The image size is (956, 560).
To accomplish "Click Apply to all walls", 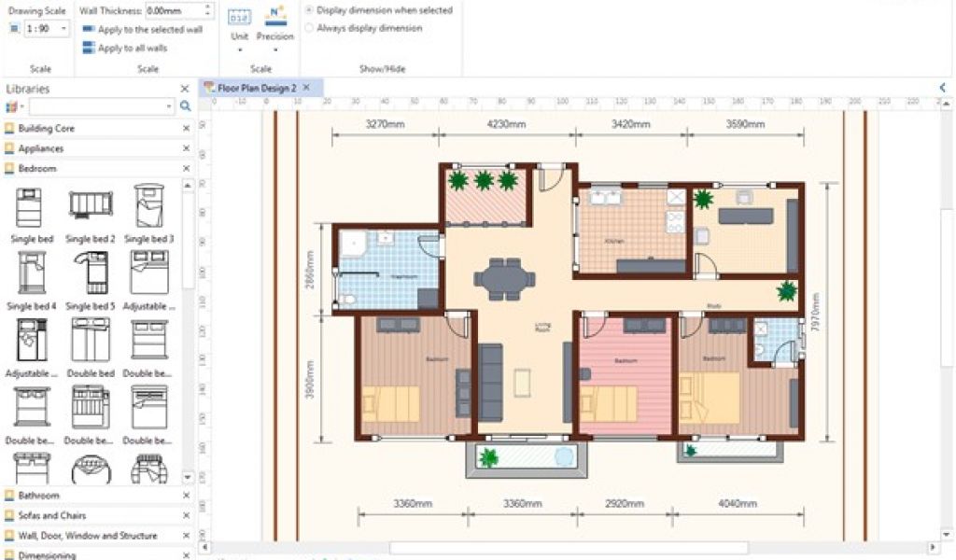I will (x=133, y=49).
